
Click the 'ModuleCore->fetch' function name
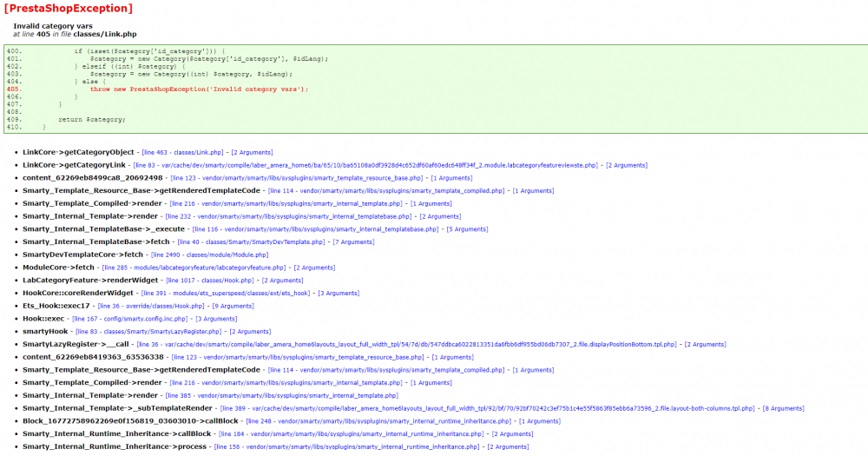pos(58,268)
